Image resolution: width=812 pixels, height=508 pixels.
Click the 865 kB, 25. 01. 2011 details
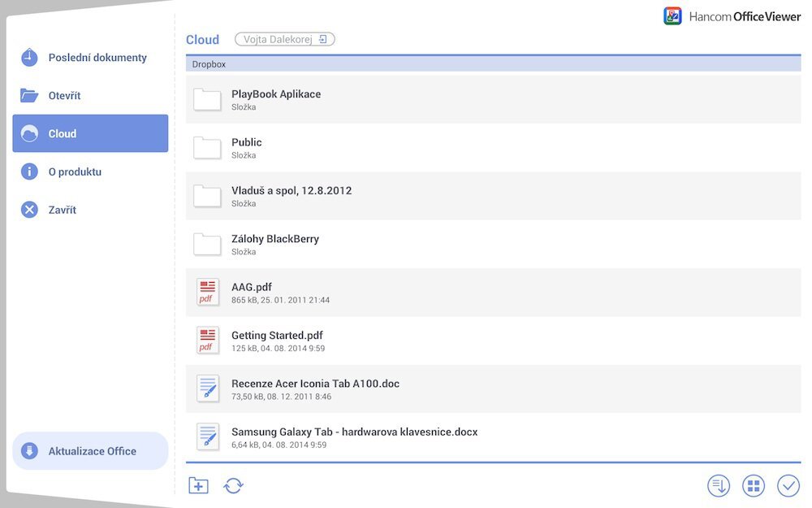(x=280, y=300)
